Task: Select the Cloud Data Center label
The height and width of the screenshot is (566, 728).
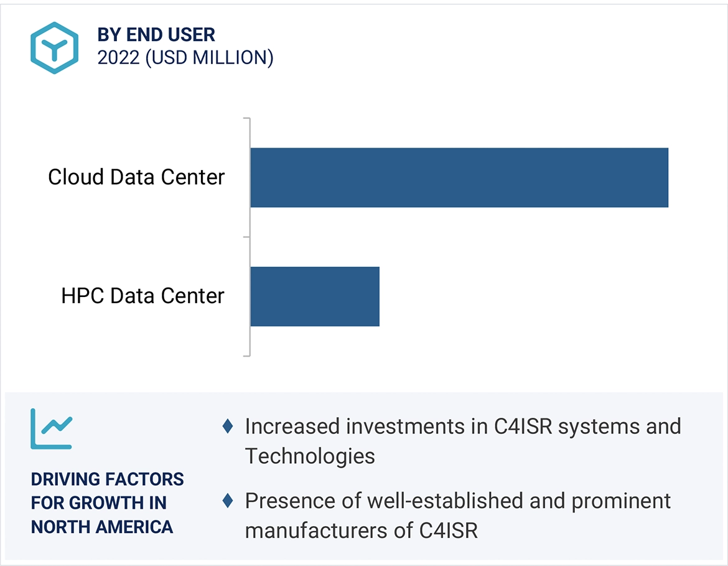Action: coord(136,177)
